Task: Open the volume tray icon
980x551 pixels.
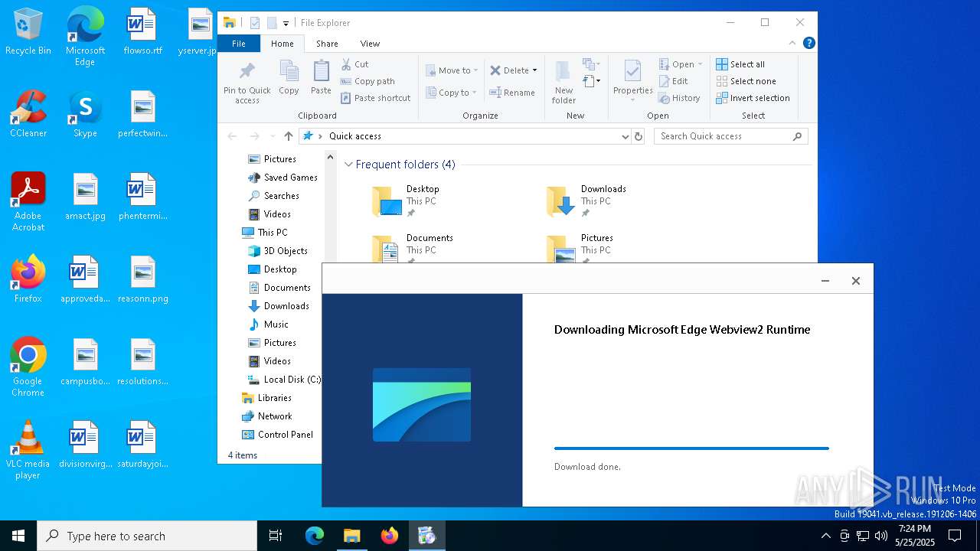Action: [881, 536]
